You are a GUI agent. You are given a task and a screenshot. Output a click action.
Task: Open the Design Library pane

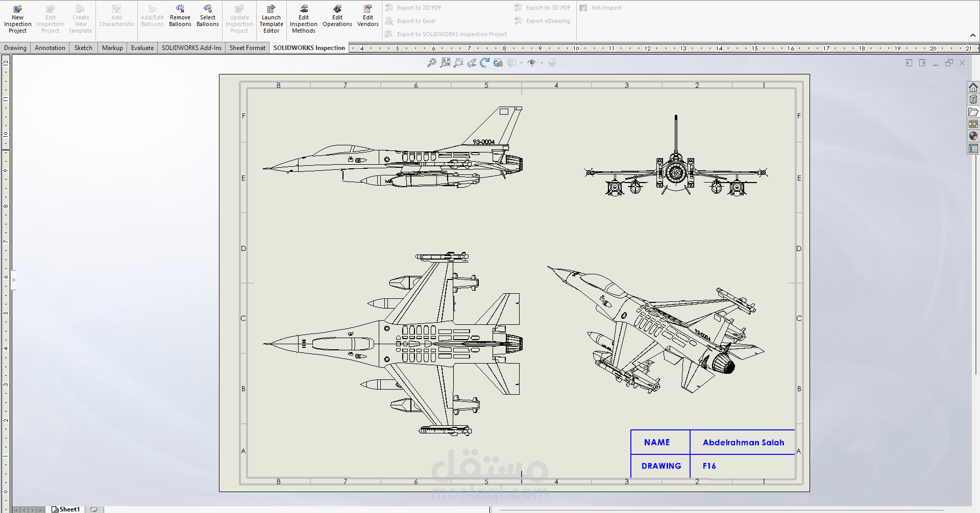tap(973, 99)
